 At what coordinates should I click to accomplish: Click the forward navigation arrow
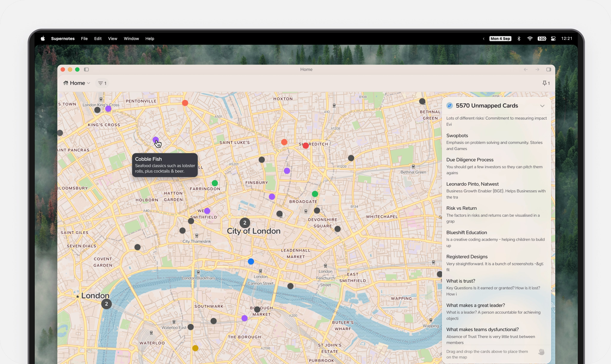[x=537, y=69]
